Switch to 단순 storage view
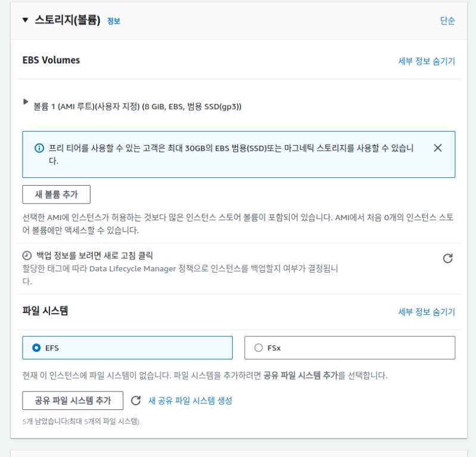This screenshot has width=476, height=457. 447,21
